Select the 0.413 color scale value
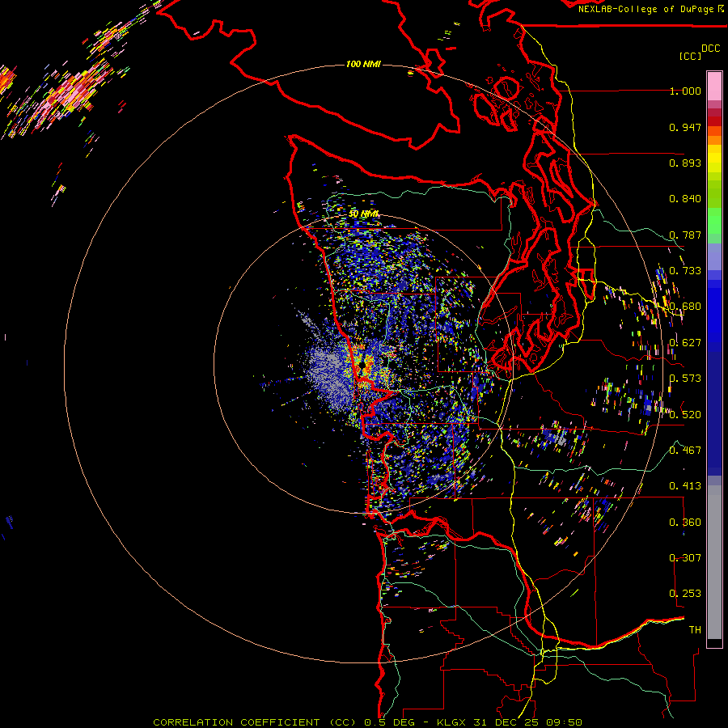This screenshot has width=728, height=728. 685,486
